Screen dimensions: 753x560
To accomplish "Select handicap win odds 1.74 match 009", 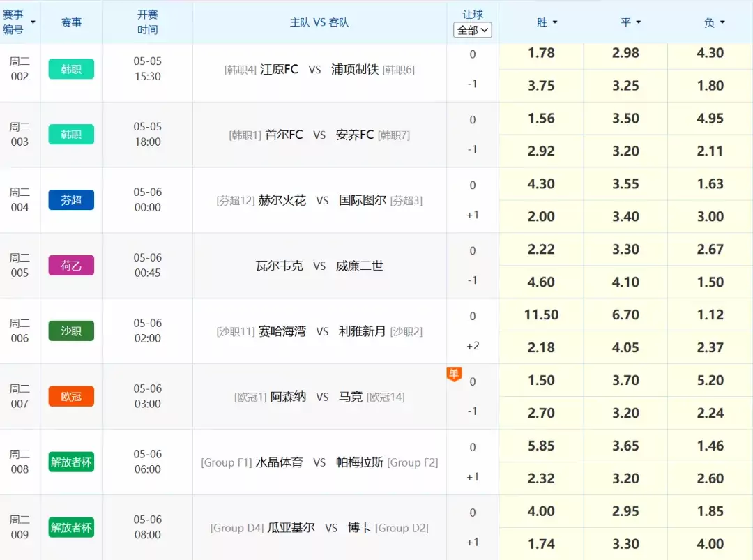I will pos(541,544).
